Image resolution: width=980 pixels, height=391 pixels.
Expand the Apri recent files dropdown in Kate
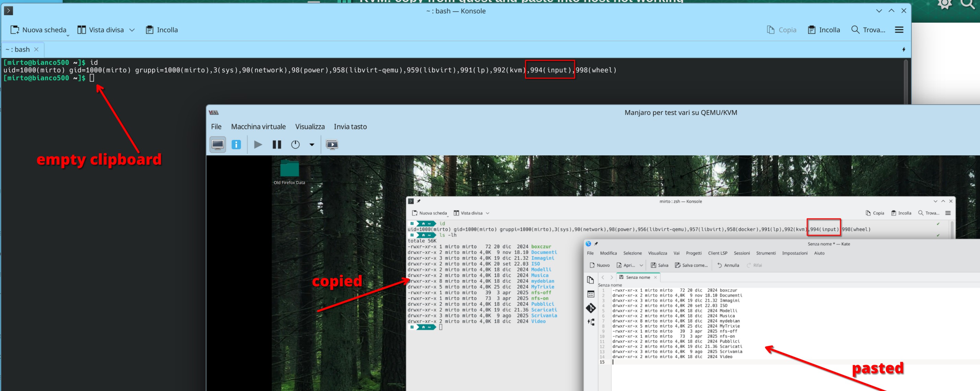641,265
